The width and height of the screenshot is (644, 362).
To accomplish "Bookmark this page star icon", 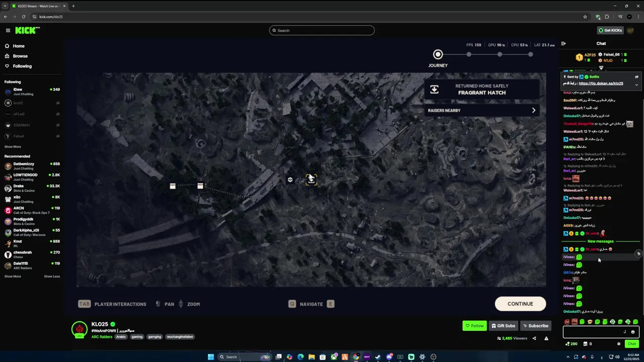I will tap(585, 17).
